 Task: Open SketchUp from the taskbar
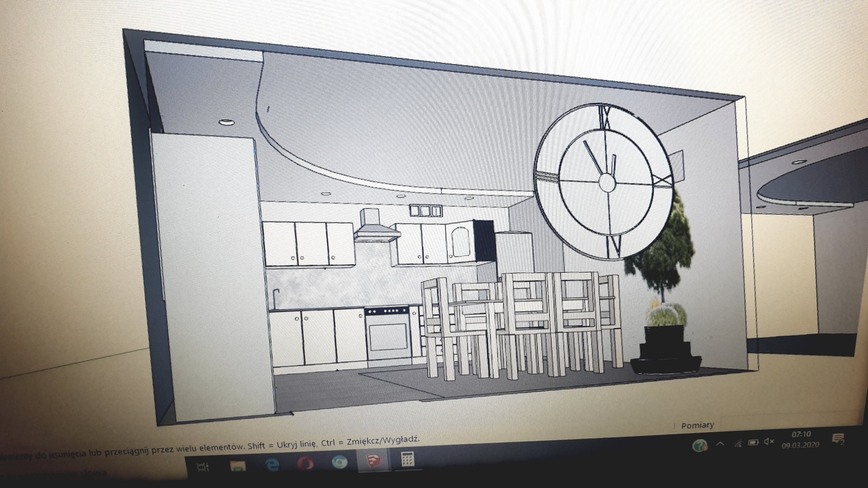(x=373, y=461)
